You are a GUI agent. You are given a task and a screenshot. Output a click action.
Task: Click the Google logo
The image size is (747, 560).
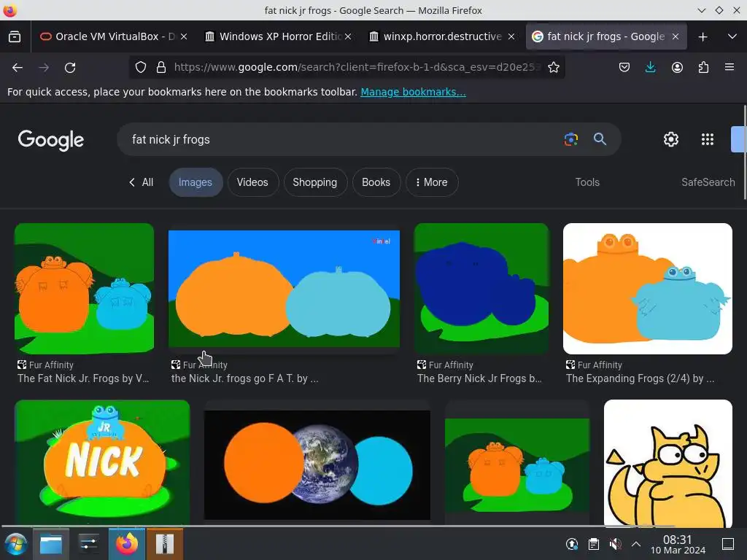[x=51, y=140]
